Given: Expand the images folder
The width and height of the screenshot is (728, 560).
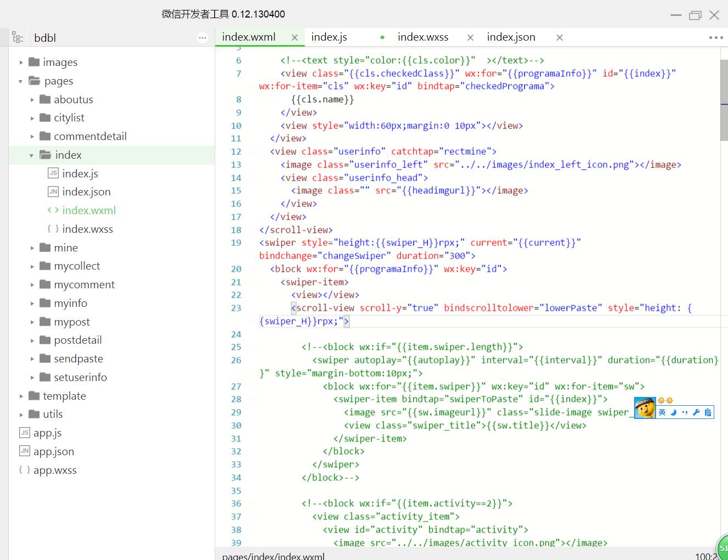Looking at the screenshot, I should (x=21, y=63).
